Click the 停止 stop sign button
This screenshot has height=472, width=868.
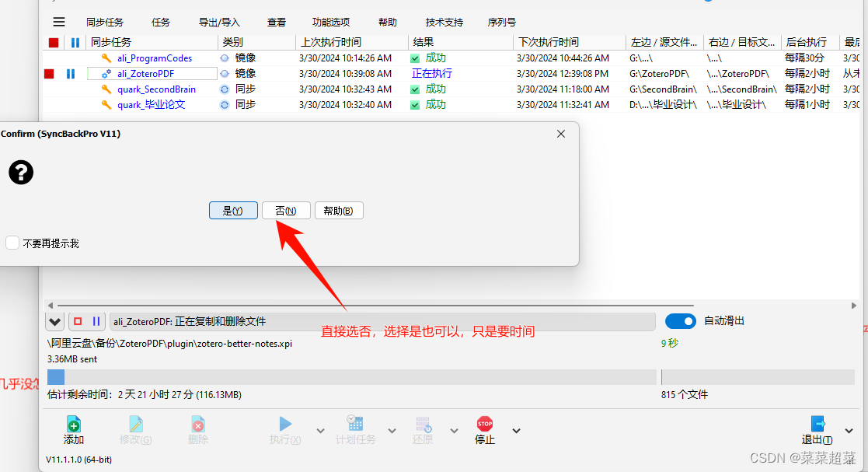click(485, 431)
